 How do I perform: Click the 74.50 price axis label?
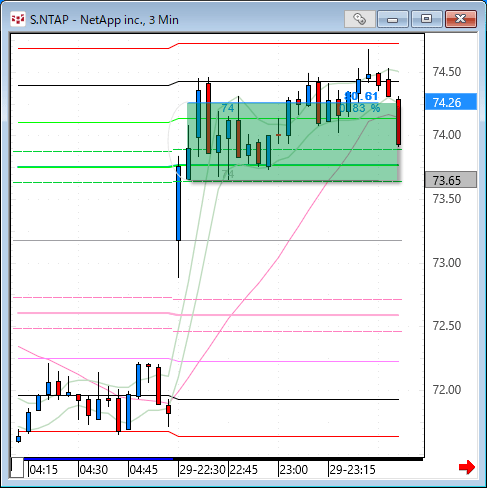(447, 72)
